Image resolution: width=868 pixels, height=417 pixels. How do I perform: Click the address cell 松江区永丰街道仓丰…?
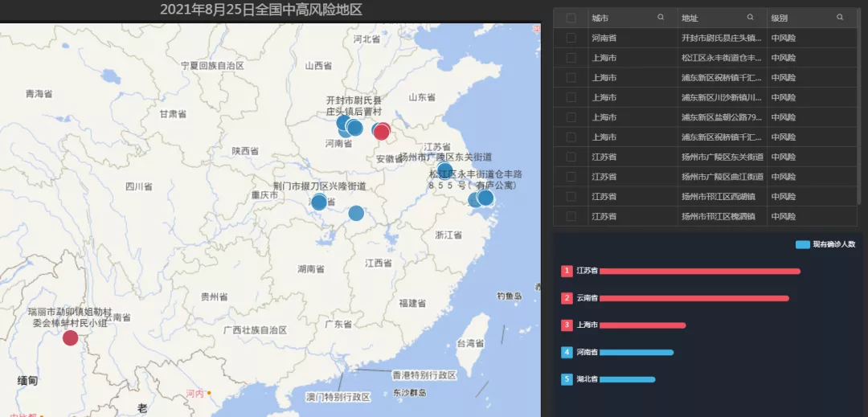point(723,58)
